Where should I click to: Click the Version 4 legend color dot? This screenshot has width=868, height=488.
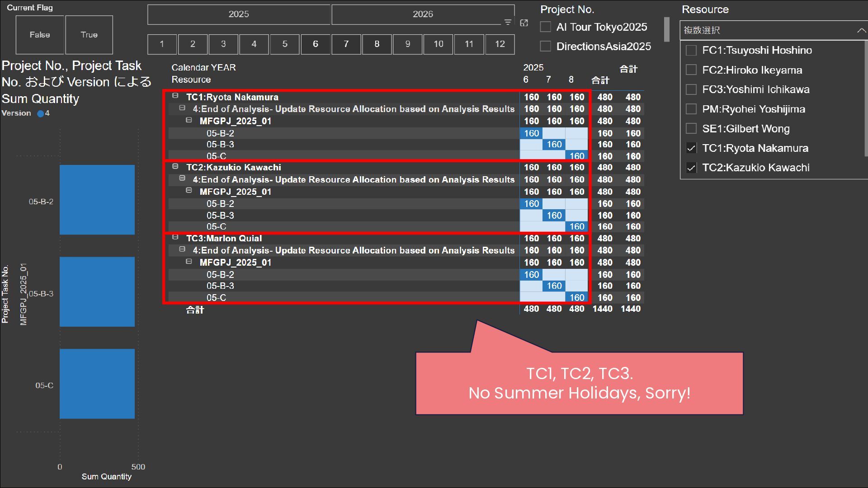tap(41, 114)
